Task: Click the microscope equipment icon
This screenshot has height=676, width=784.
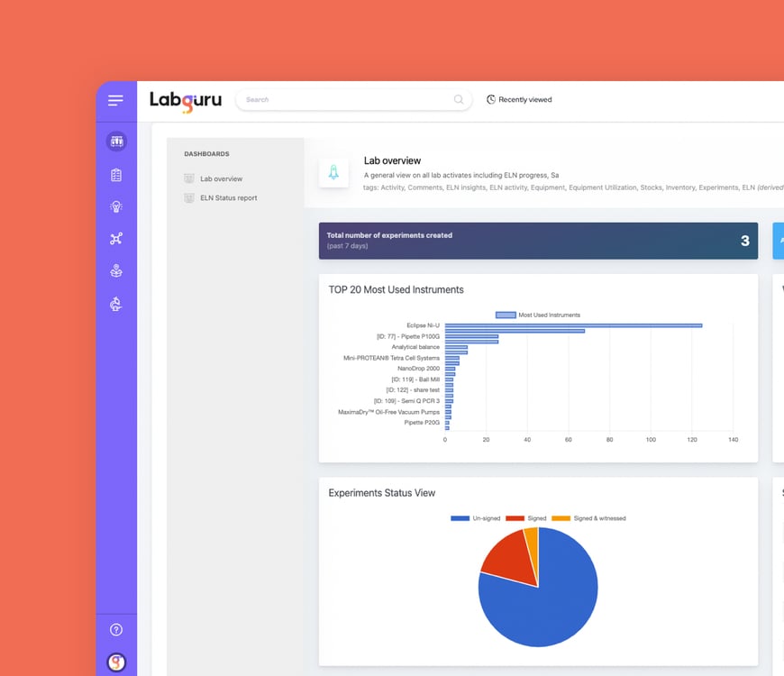Action: click(x=115, y=304)
